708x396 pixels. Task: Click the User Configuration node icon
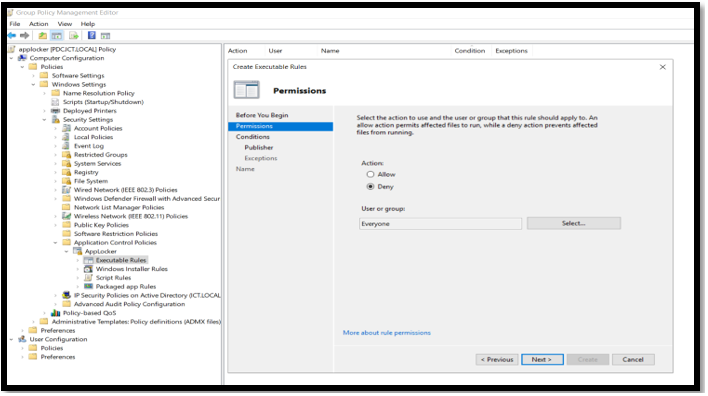click(22, 340)
